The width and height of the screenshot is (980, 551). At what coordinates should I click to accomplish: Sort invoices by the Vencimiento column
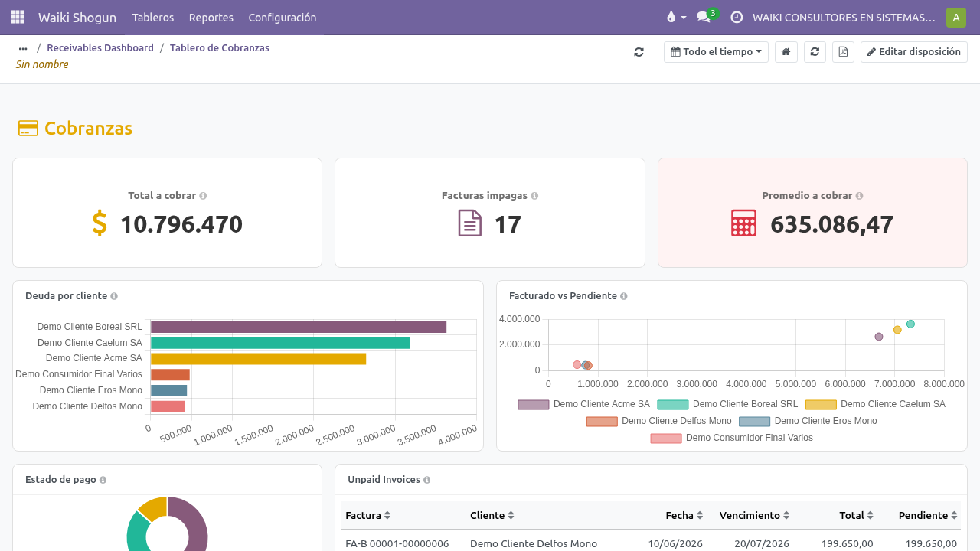pyautogui.click(x=754, y=516)
